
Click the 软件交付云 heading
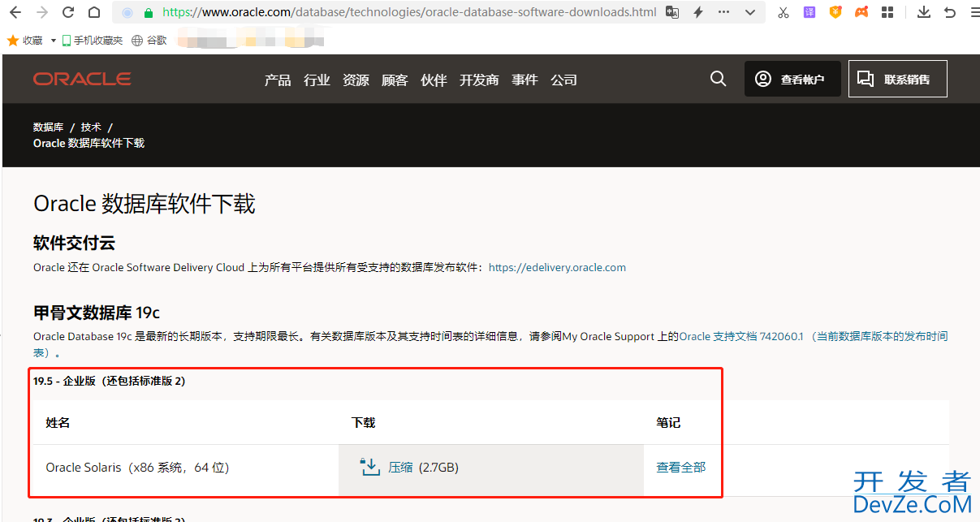pos(74,243)
